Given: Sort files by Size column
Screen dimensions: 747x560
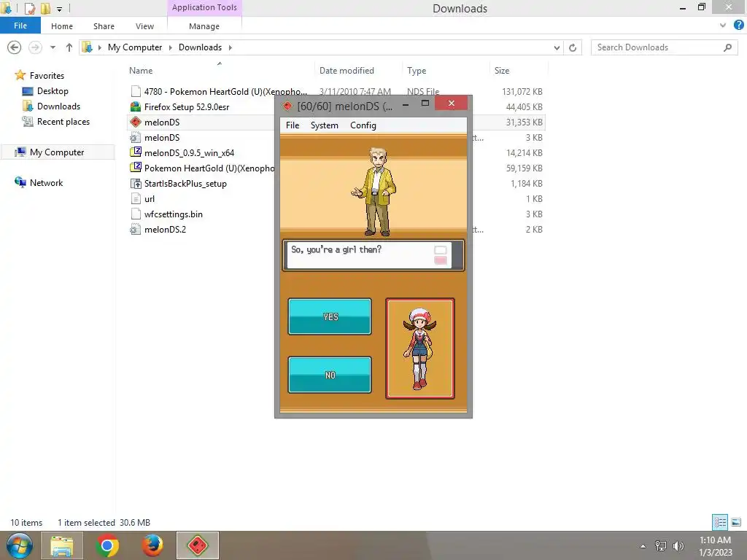Looking at the screenshot, I should click(502, 71).
